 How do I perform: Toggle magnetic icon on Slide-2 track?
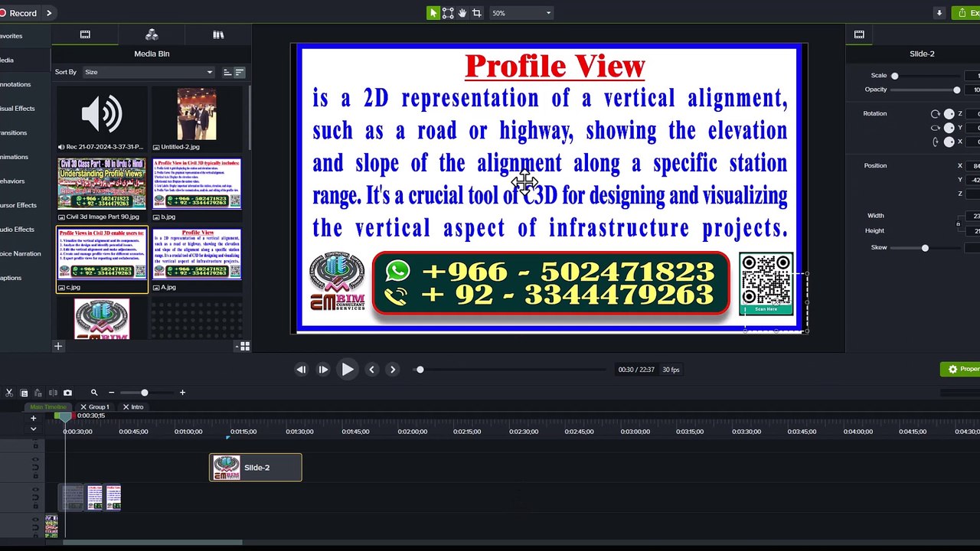click(35, 467)
